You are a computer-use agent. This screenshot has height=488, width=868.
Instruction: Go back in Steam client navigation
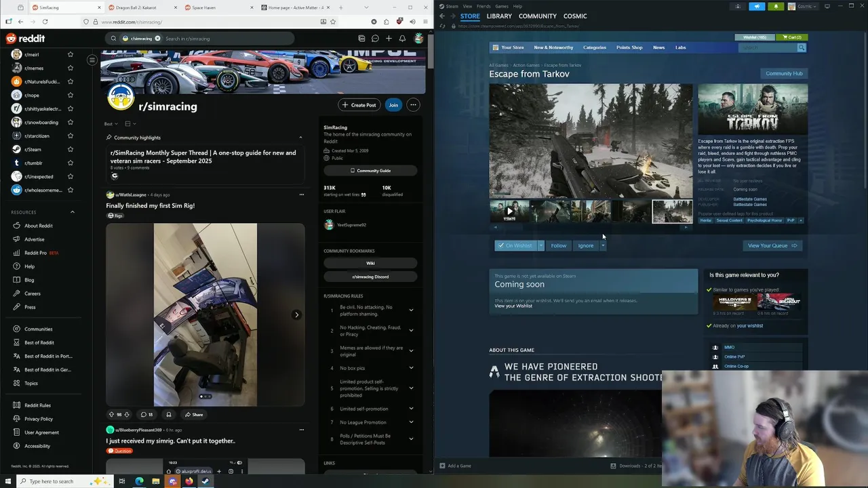tap(442, 16)
